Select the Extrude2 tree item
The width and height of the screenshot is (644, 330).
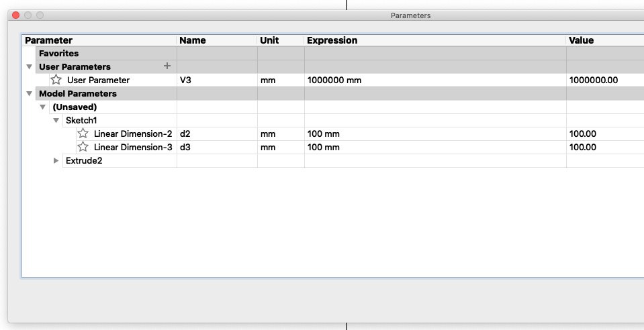click(x=84, y=160)
